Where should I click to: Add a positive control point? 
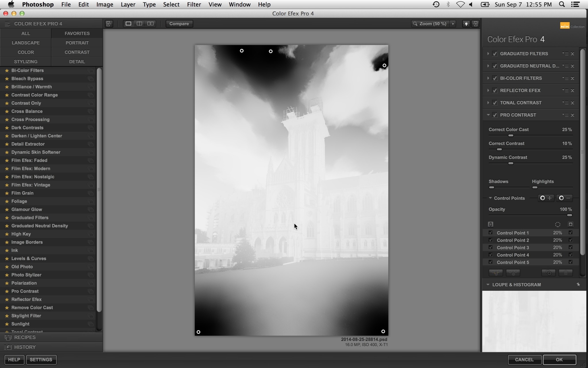546,198
